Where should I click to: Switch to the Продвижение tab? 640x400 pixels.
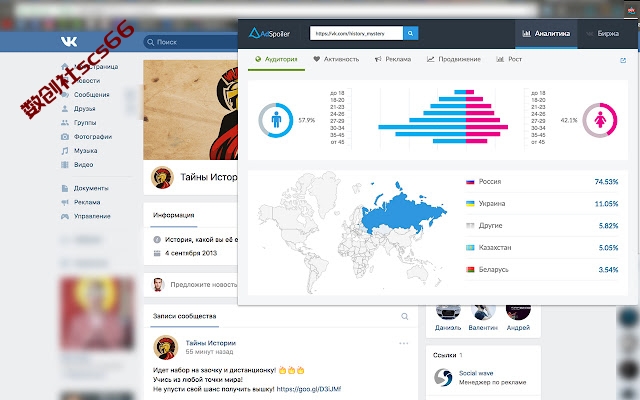[454, 59]
